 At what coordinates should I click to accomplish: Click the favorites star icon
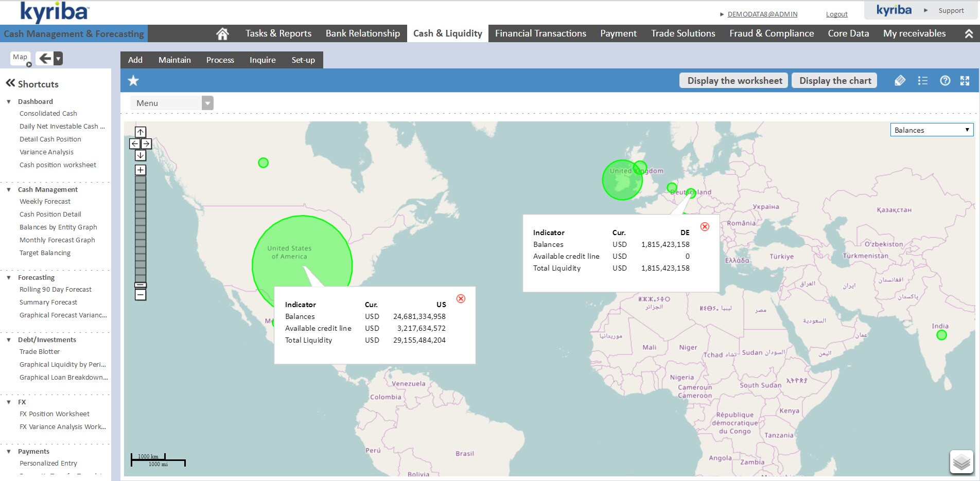[x=133, y=81]
